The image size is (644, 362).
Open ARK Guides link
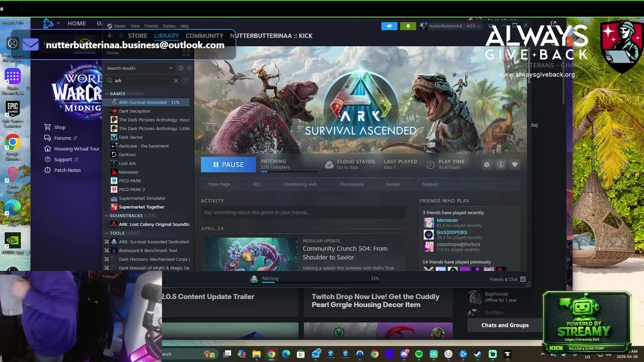(x=393, y=184)
